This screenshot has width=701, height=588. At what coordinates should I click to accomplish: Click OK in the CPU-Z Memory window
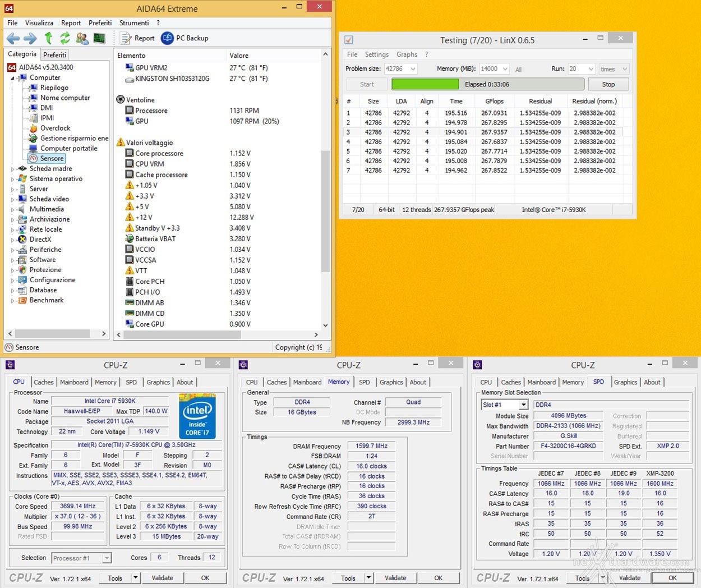click(x=439, y=578)
